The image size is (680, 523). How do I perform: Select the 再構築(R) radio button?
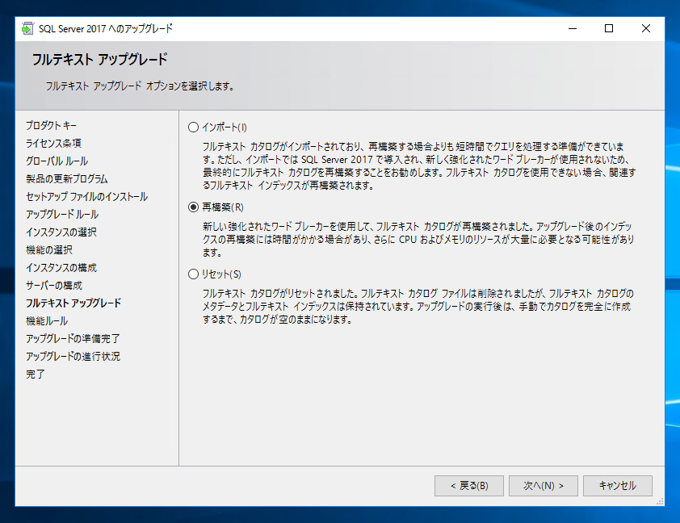[193, 207]
